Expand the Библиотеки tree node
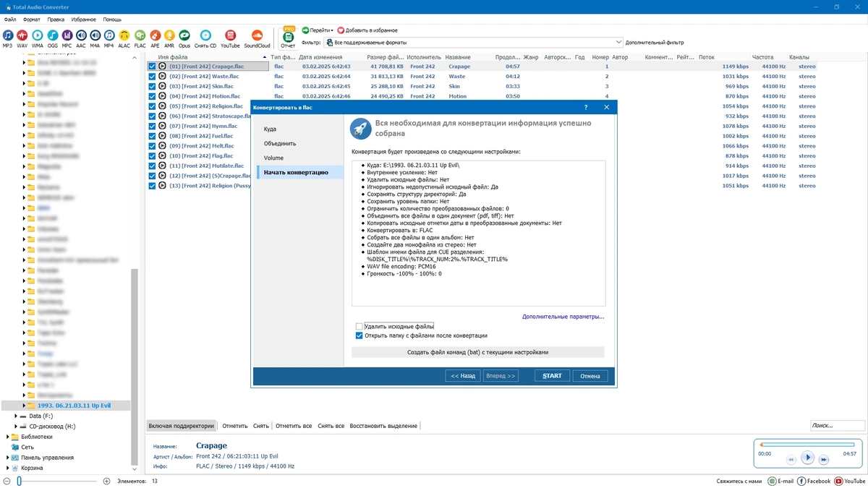868x488 pixels. click(8, 437)
